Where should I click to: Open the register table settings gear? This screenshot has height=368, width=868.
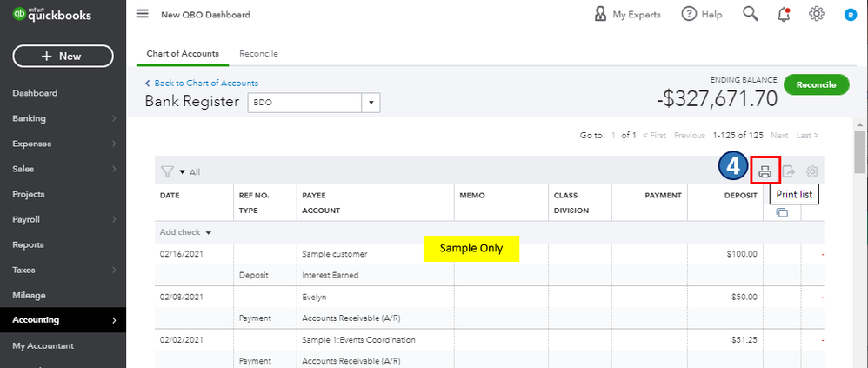pyautogui.click(x=812, y=172)
